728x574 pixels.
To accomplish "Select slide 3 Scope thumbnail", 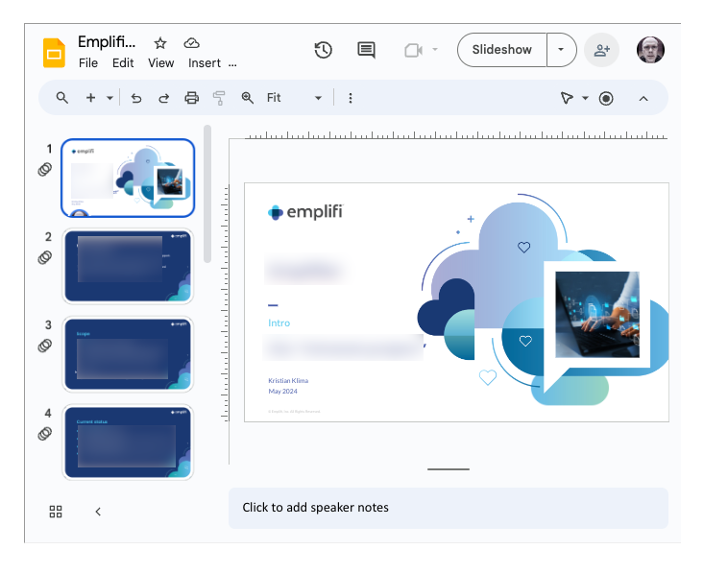I will click(128, 354).
